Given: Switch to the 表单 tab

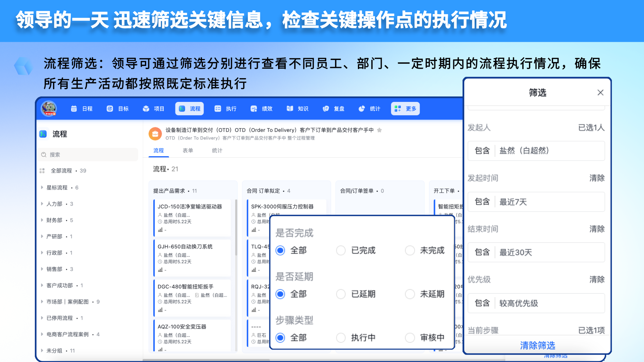Looking at the screenshot, I should pos(188,150).
